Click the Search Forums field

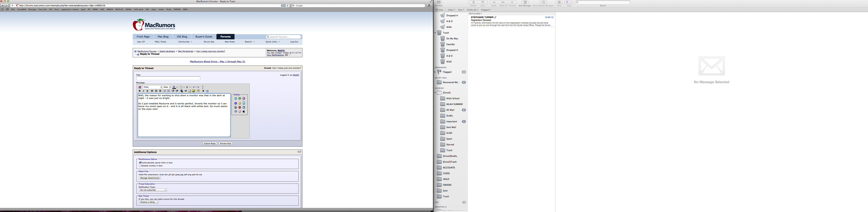coord(283,37)
